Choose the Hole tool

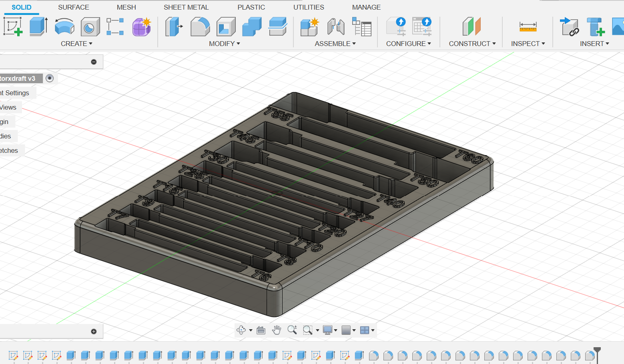point(90,26)
